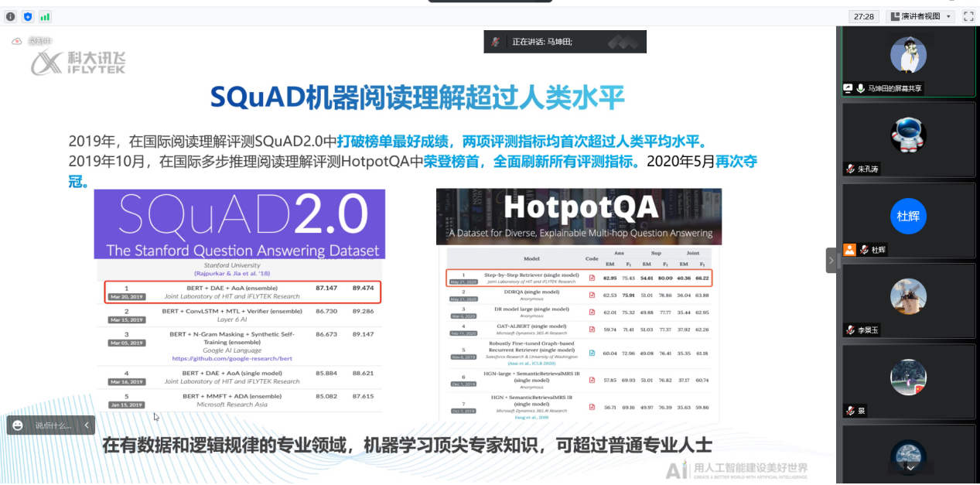Click the meeting info icon

9,16
